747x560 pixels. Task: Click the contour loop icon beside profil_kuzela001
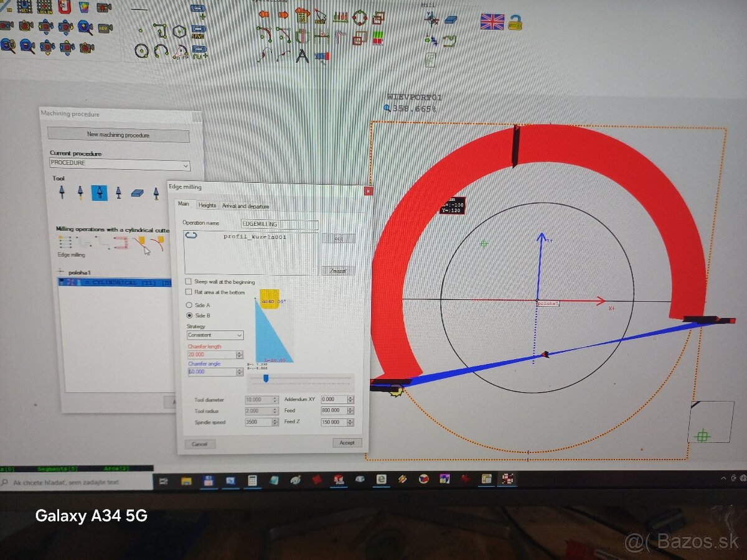[190, 235]
